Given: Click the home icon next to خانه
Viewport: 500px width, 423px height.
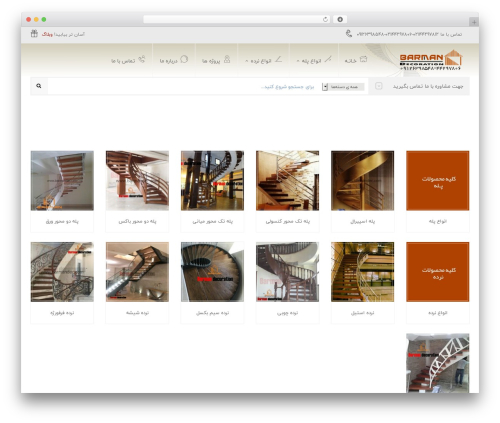Looking at the screenshot, I should coord(363,59).
